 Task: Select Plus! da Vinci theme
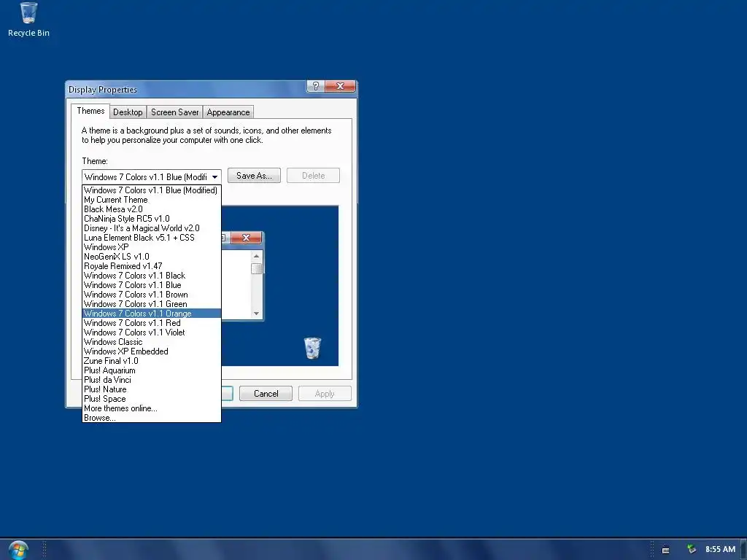coord(152,380)
